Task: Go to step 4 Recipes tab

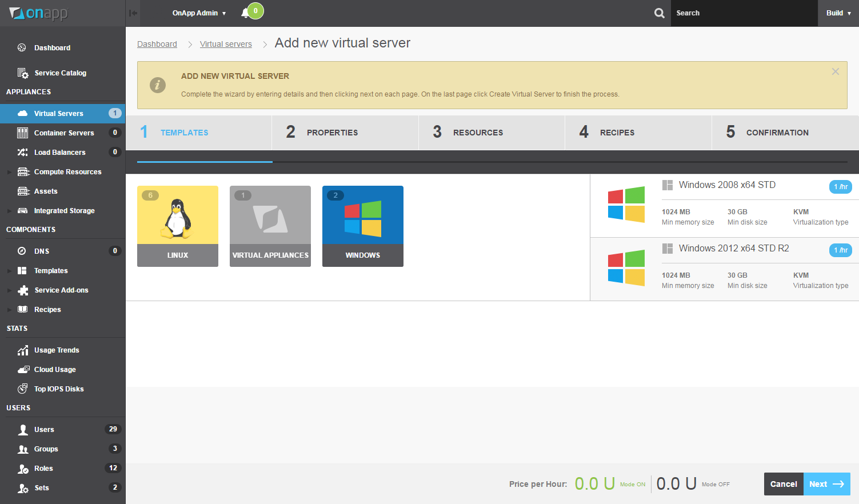Action: click(638, 133)
